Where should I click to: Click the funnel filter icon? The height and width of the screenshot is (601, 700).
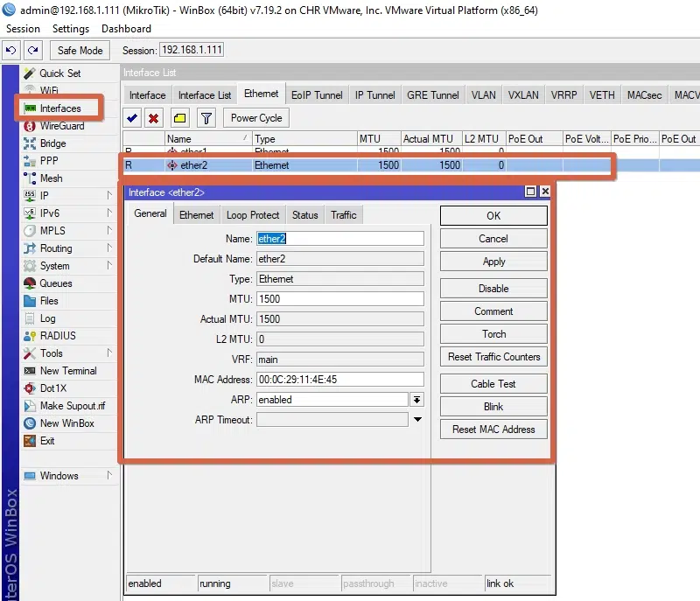(206, 118)
